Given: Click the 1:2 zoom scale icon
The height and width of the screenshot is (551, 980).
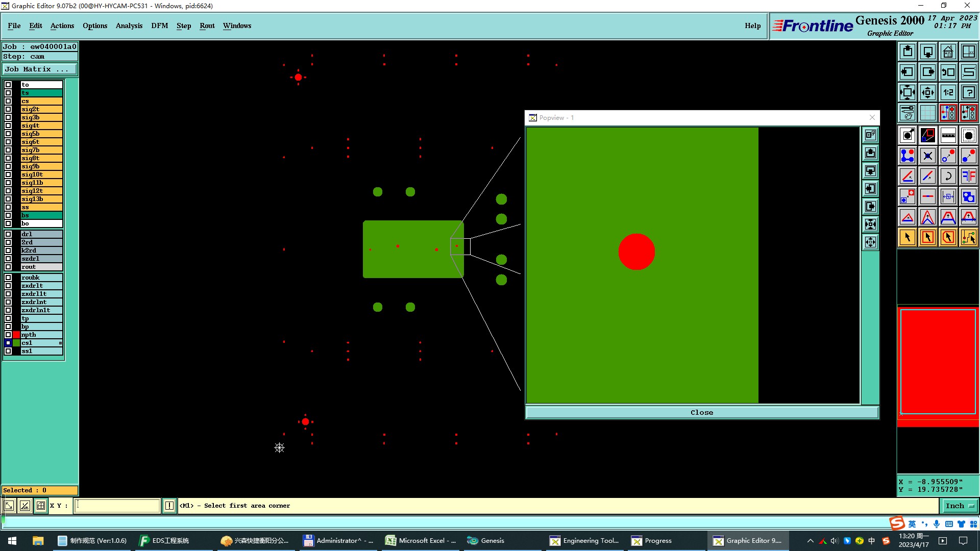Looking at the screenshot, I should (948, 92).
